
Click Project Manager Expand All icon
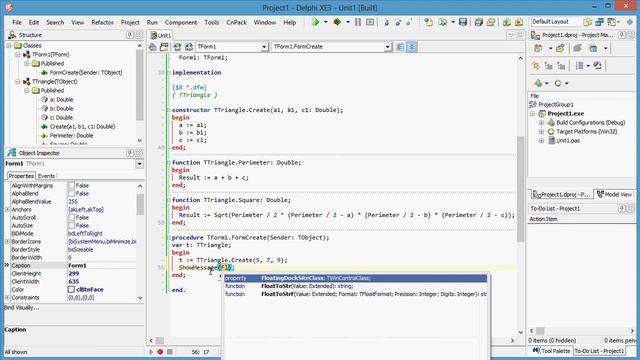pos(549,66)
